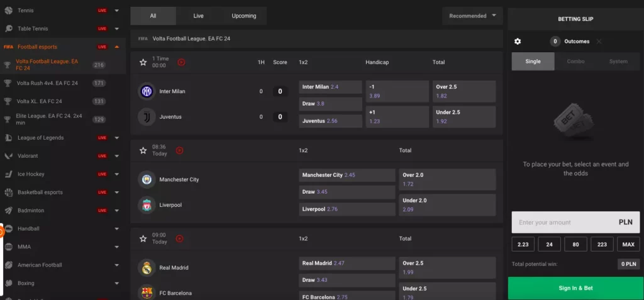Select the Combo bet tab
This screenshot has height=300, width=644.
click(575, 61)
